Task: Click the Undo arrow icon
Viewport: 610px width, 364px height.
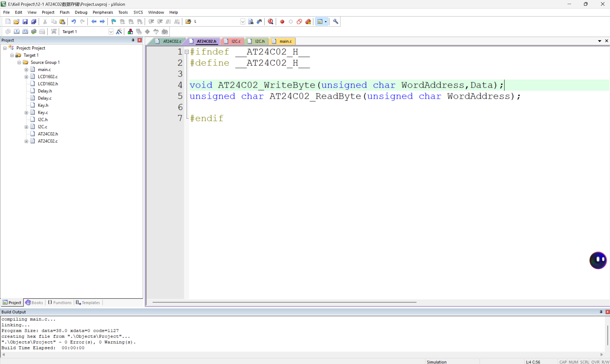Action: 73,21
